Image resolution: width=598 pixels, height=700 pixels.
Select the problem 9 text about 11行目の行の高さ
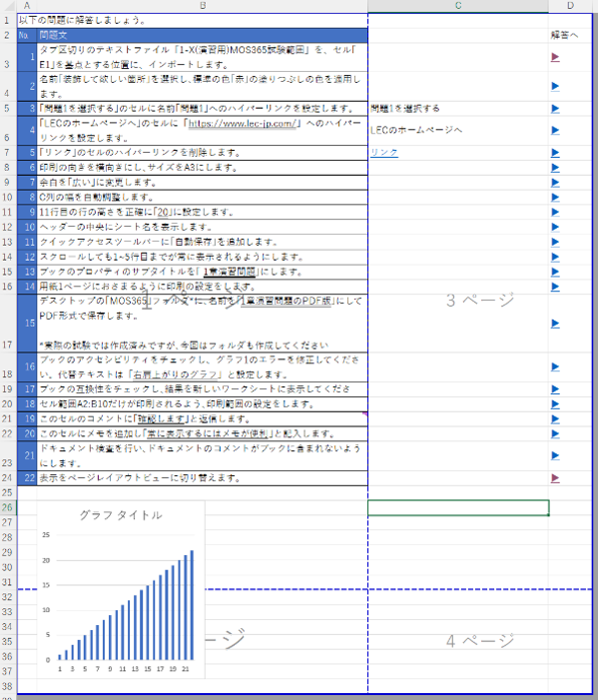(x=202, y=212)
